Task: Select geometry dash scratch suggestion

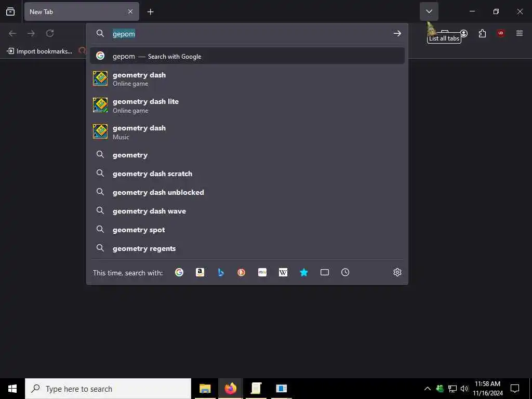Action: (x=247, y=174)
